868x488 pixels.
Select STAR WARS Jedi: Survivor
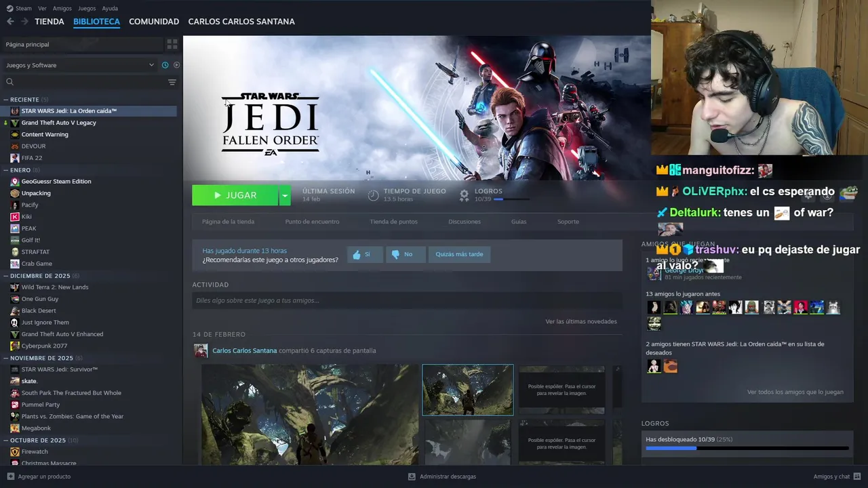60,369
